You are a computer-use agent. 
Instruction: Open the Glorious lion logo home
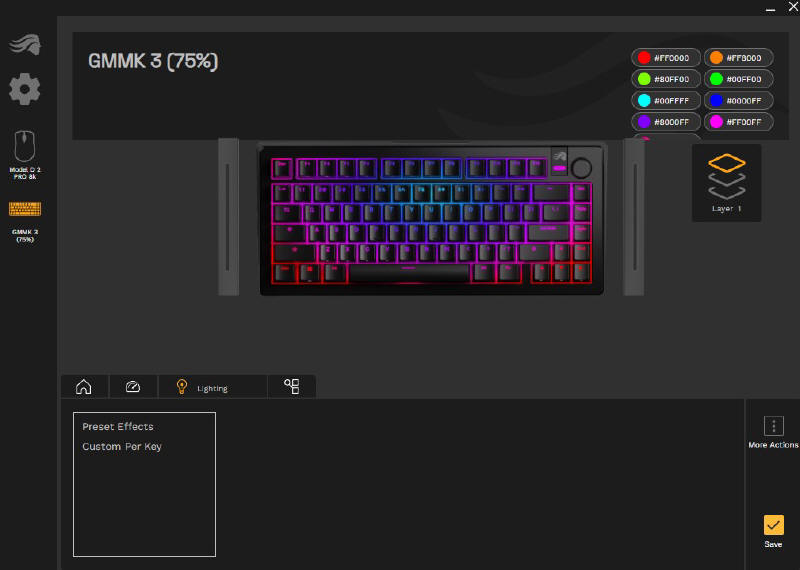click(x=24, y=44)
